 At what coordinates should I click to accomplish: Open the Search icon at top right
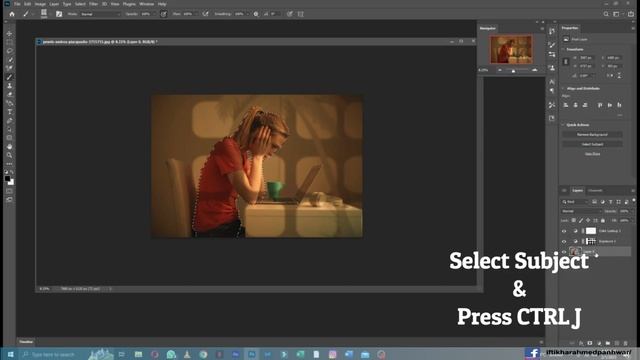tap(606, 14)
